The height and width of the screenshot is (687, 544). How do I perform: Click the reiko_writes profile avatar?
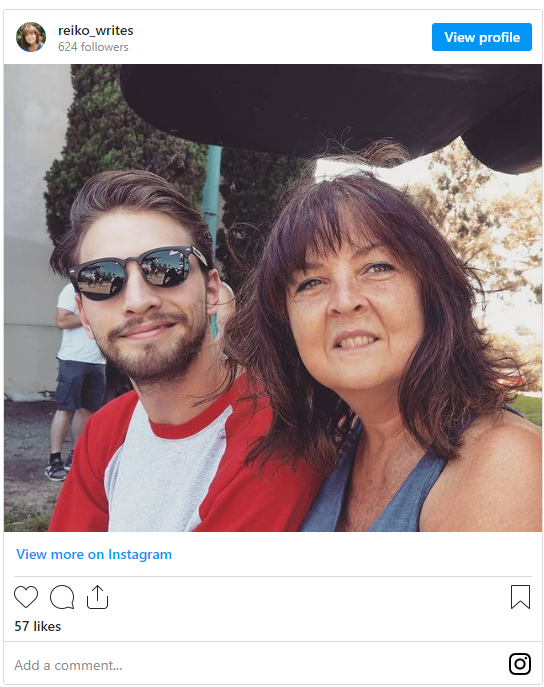pyautogui.click(x=31, y=37)
